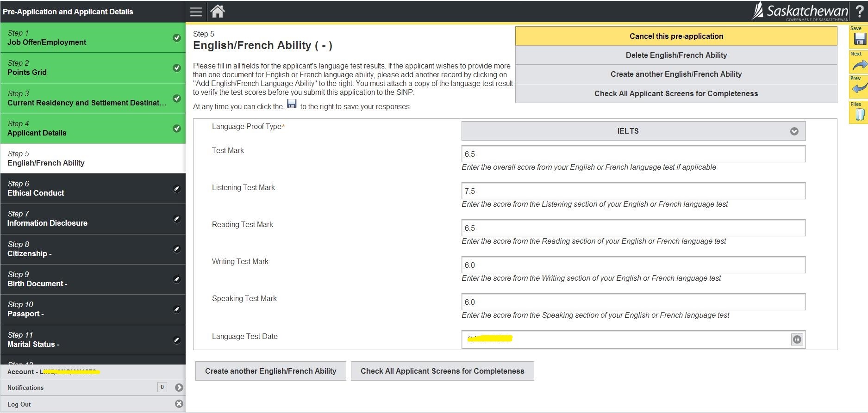This screenshot has width=868, height=413.
Task: Select Step 1 Job Offer/Employment
Action: coord(93,38)
